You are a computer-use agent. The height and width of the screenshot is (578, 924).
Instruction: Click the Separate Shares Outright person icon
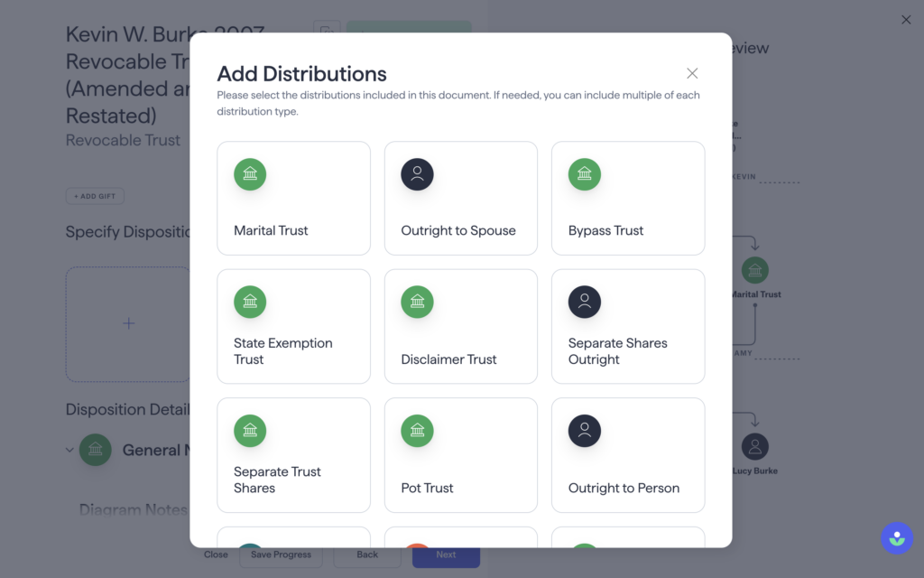point(585,302)
